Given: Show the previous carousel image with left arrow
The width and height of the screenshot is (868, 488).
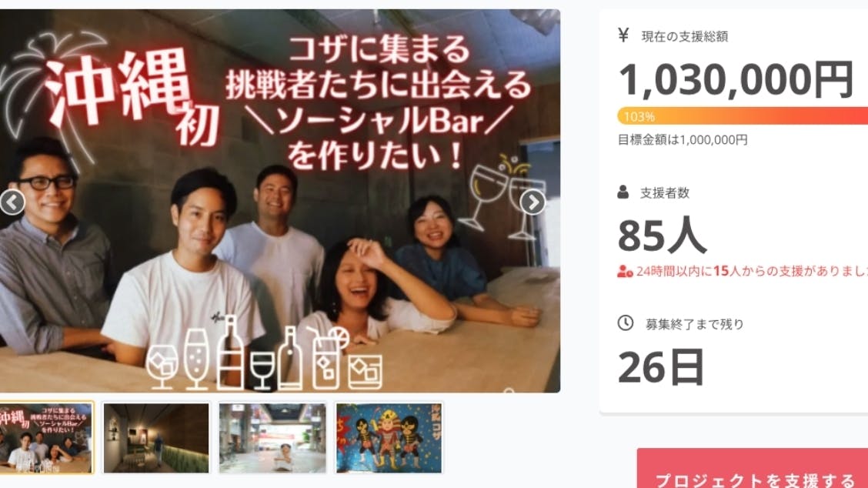Looking at the screenshot, I should click(12, 202).
